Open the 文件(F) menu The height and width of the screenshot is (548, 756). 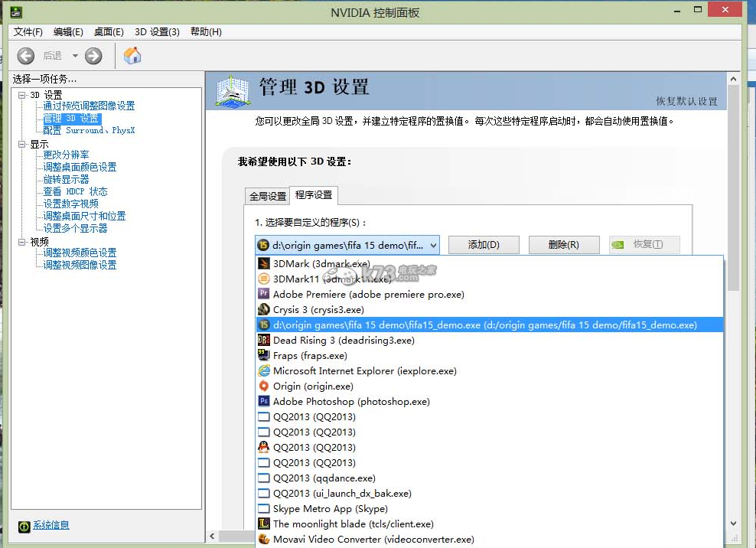click(28, 31)
